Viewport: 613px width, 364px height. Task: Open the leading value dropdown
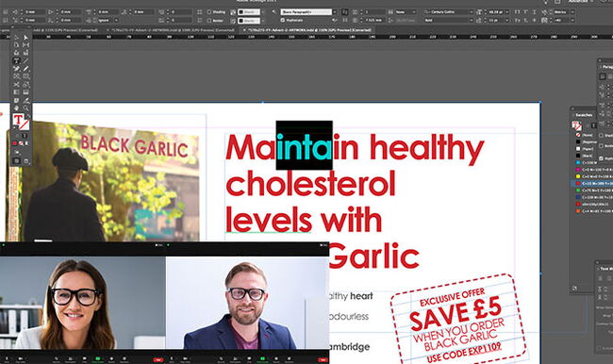[x=506, y=20]
